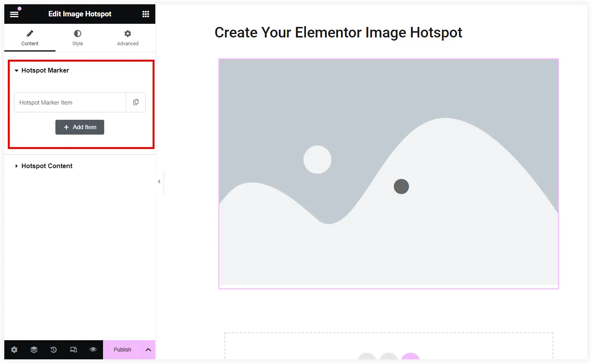Open the revision History icon
The image size is (592, 364).
[53, 350]
